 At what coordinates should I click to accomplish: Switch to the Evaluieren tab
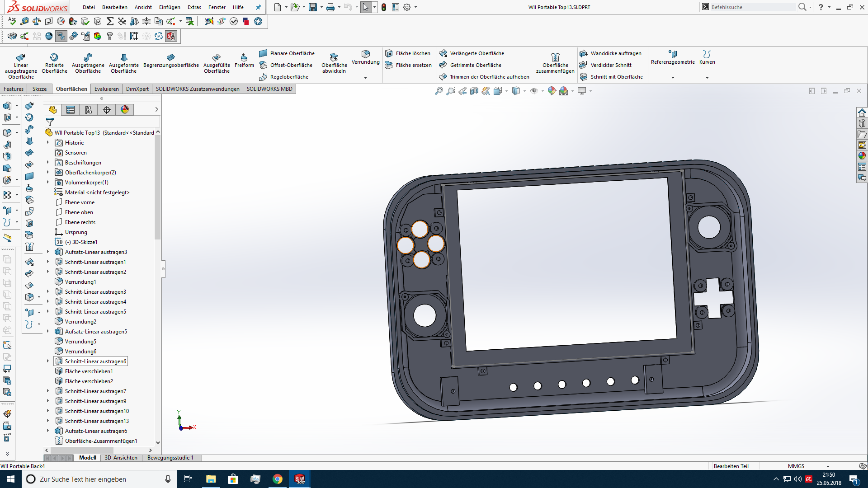pos(107,89)
